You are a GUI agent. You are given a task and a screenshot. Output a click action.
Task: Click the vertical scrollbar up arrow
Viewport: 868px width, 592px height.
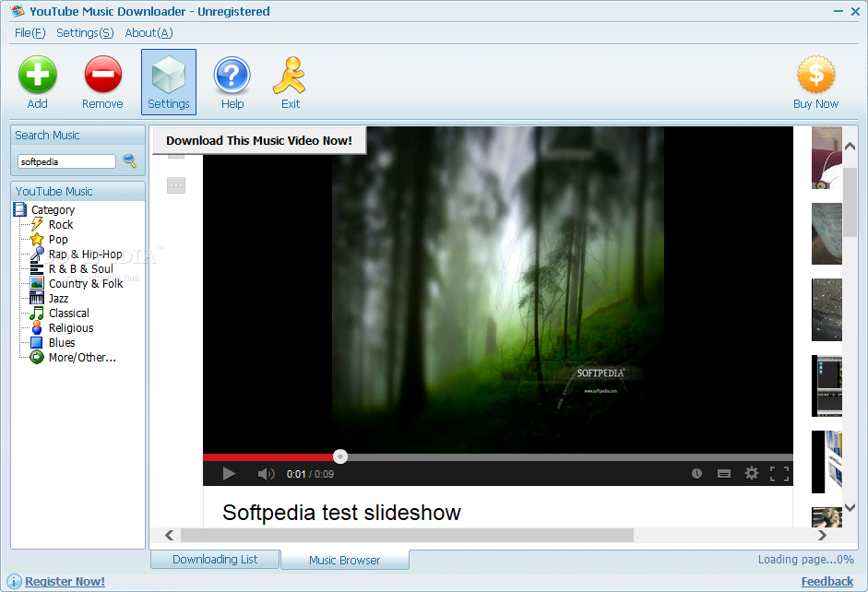click(850, 146)
